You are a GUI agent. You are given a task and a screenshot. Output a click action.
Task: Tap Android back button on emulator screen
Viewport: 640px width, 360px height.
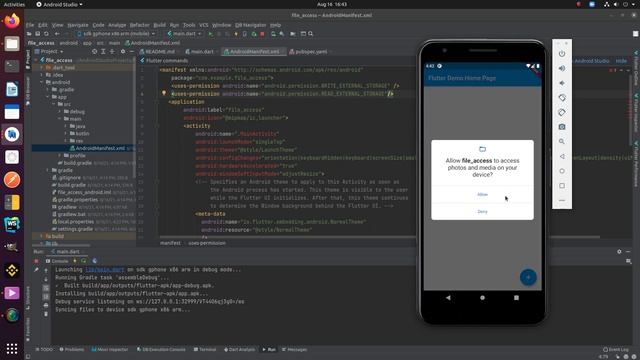click(x=448, y=298)
